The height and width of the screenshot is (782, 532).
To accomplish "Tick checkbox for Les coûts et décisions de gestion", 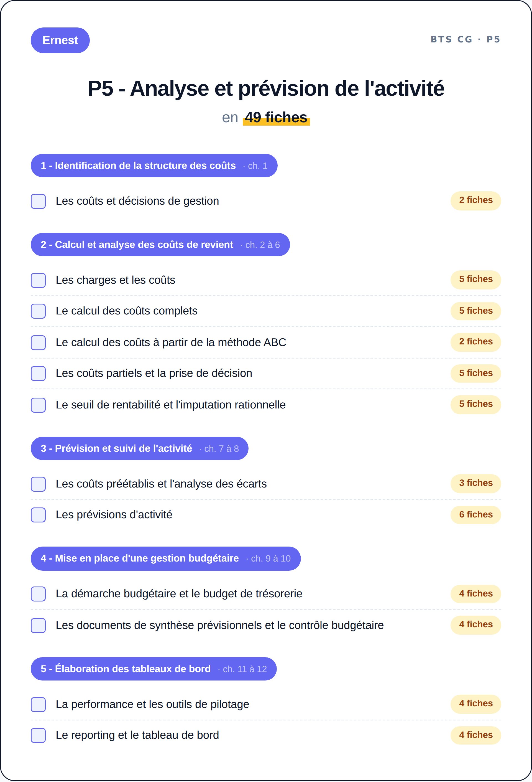I will [x=38, y=201].
